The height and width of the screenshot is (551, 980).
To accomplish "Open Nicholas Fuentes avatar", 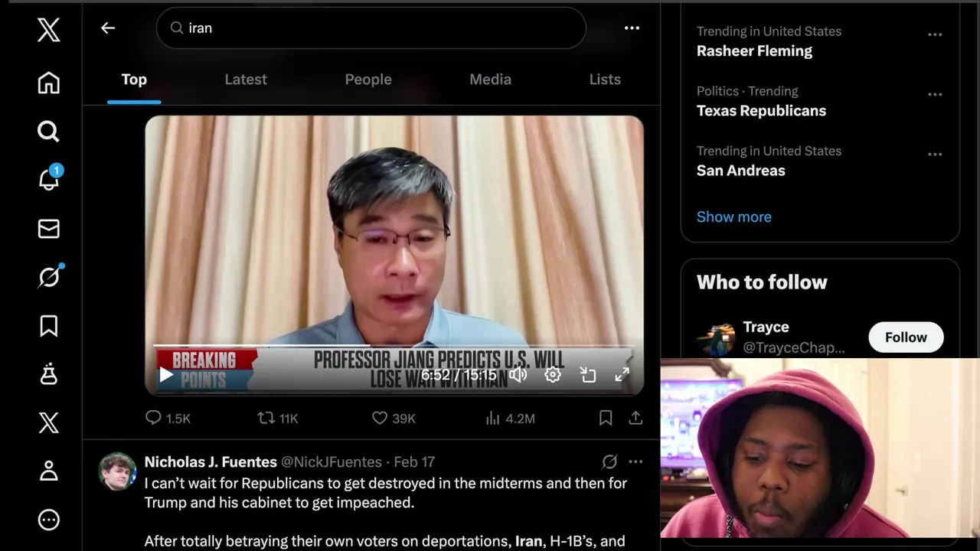I will point(117,471).
